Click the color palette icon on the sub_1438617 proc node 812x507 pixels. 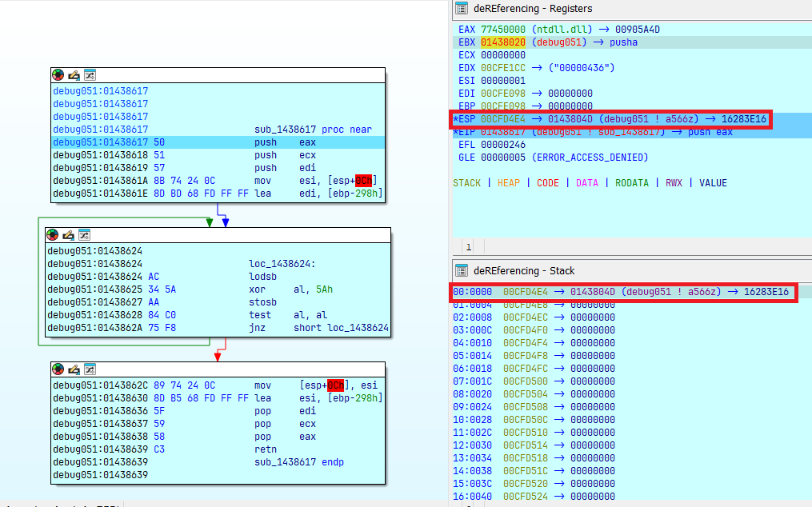(58, 74)
